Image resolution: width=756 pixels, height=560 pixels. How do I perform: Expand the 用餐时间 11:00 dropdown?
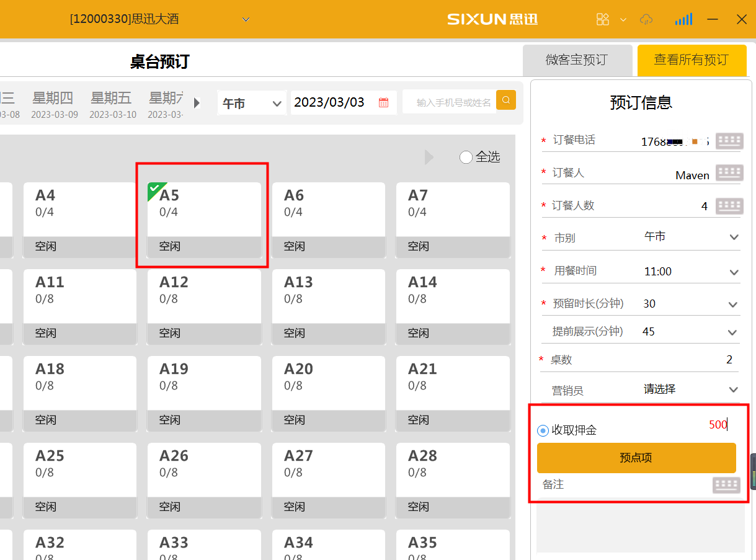(x=734, y=272)
